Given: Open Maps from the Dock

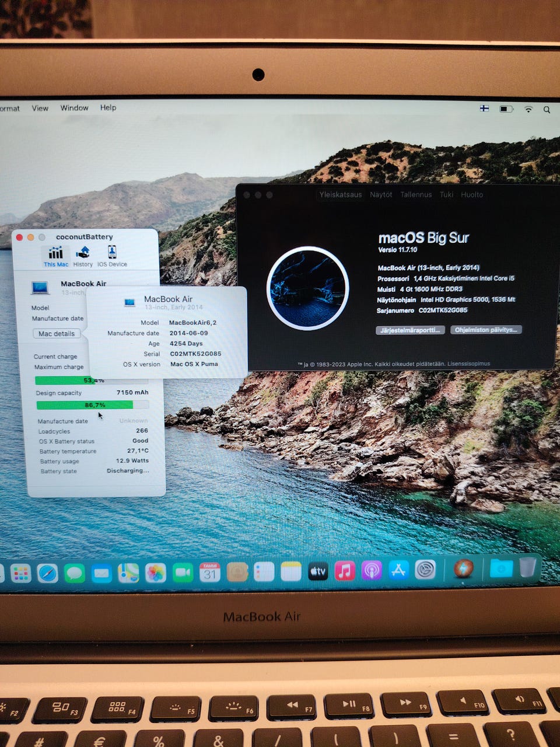Looking at the screenshot, I should tap(128, 573).
